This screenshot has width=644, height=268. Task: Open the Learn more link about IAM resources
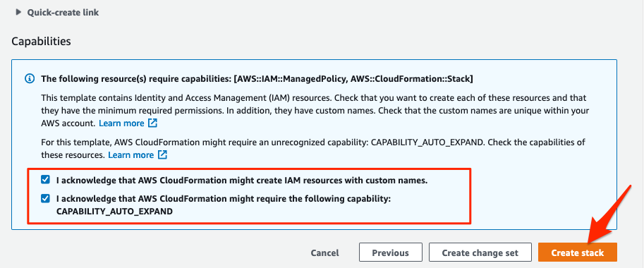121,123
